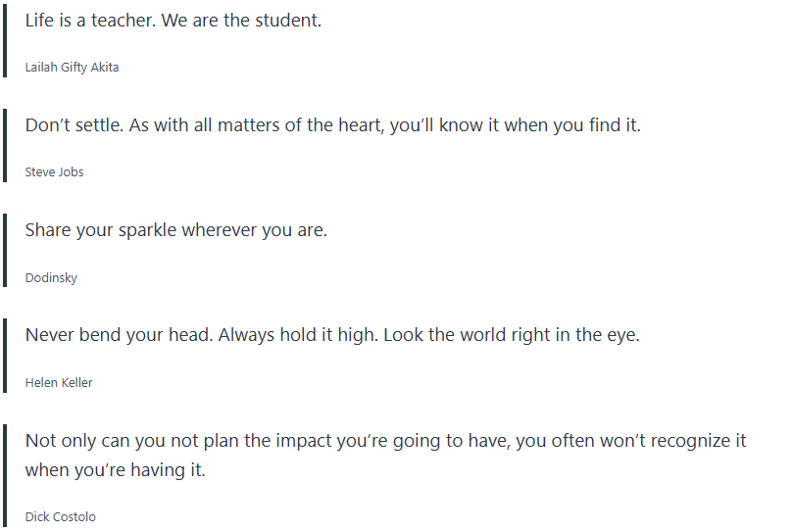This screenshot has width=792, height=532.
Task: Click the words 'Always hold it high.'
Action: pos(297,335)
